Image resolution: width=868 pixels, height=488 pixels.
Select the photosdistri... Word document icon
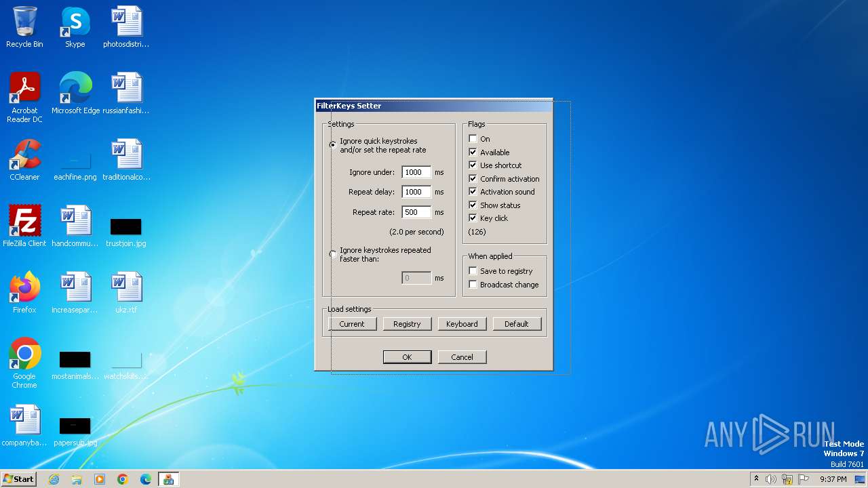click(126, 27)
